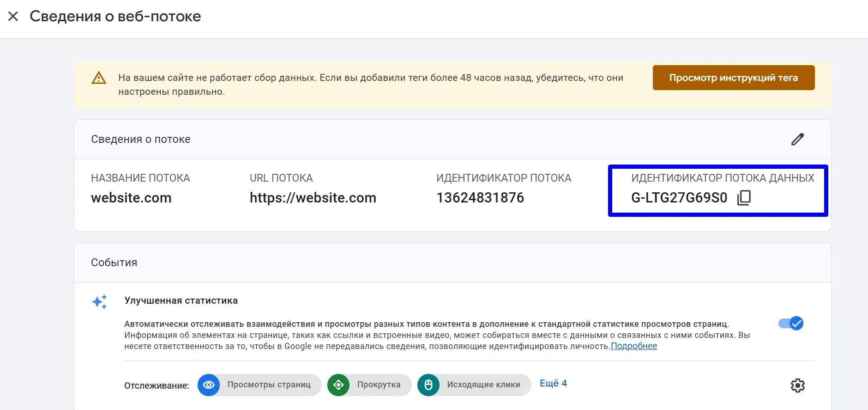
Task: Click the 'Сведения о потоке' section header
Action: [x=141, y=139]
